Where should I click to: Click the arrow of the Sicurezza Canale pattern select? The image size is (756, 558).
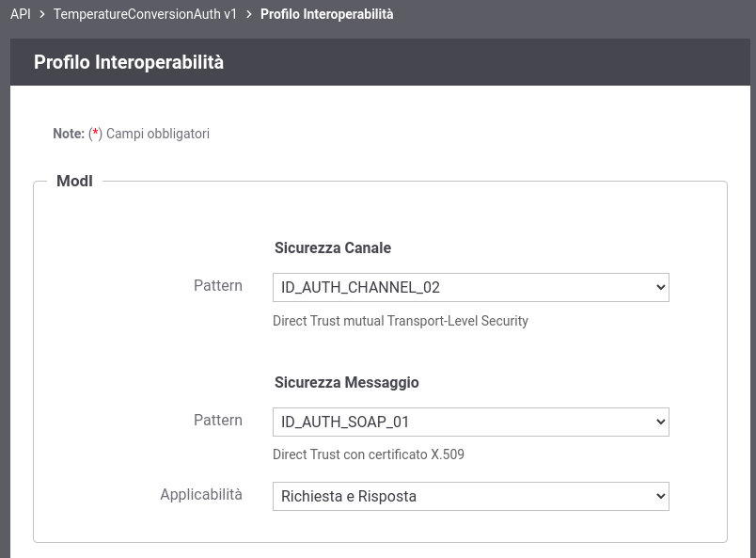click(x=660, y=288)
